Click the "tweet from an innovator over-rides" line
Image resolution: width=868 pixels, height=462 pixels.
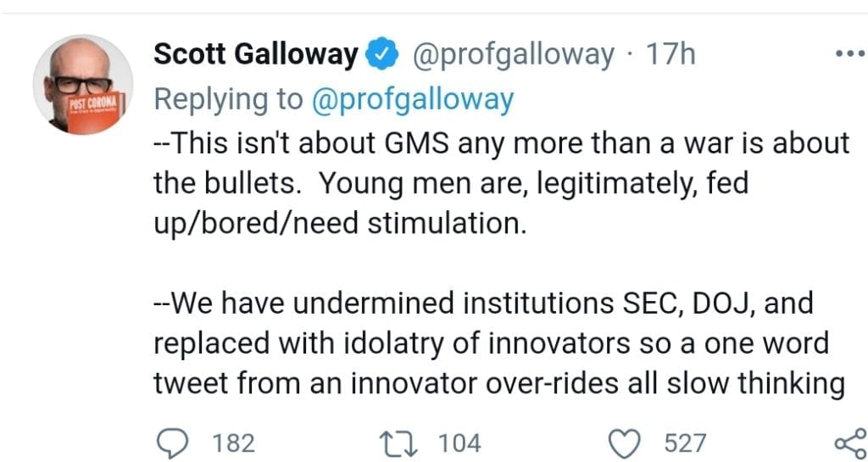pyautogui.click(x=498, y=383)
